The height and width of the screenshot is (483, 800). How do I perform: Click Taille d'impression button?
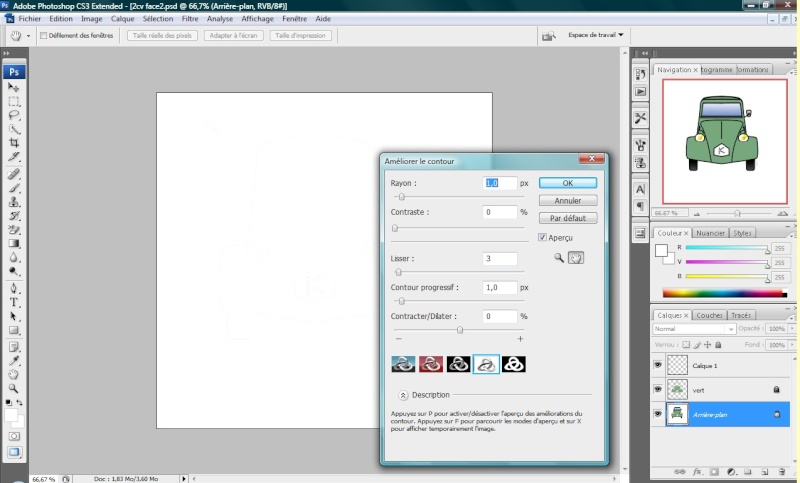click(x=301, y=36)
